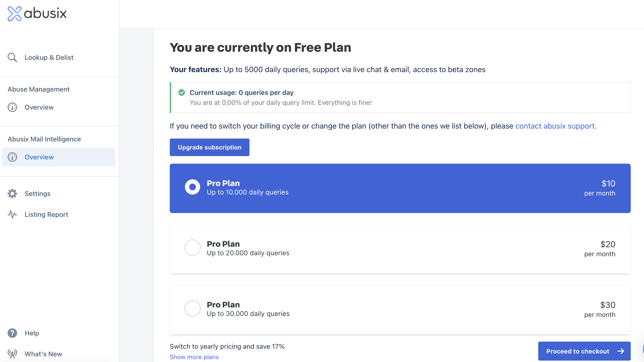Open Listing Report menu item
644x362 pixels.
point(46,214)
